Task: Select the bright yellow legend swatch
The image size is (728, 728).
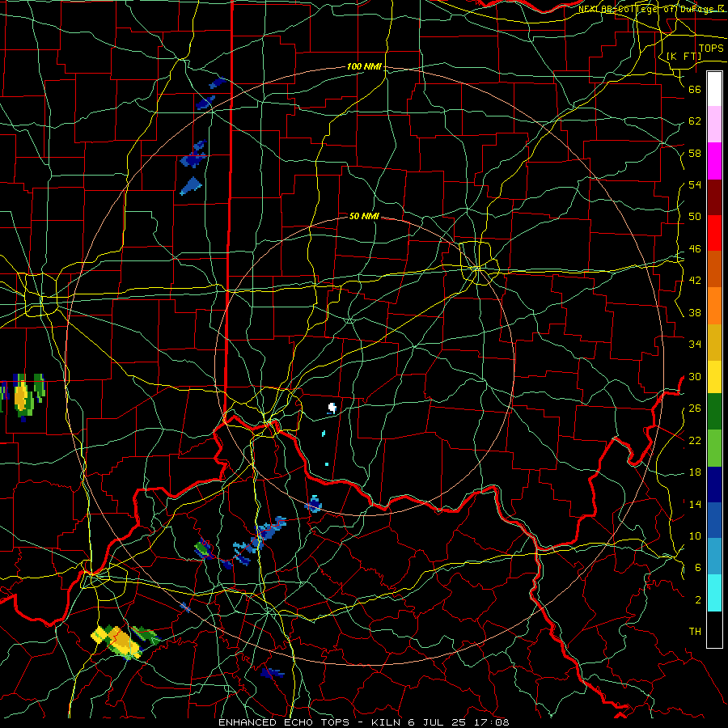Action: point(714,376)
